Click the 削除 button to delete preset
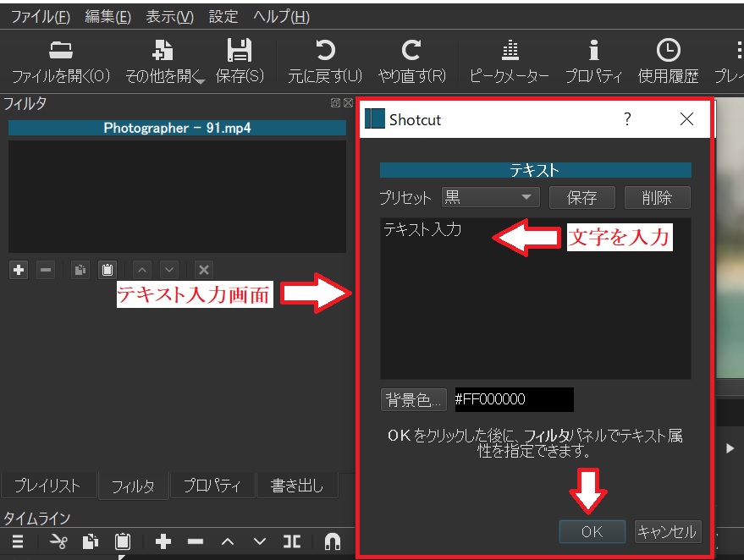Viewport: 744px width, 560px height. (658, 196)
